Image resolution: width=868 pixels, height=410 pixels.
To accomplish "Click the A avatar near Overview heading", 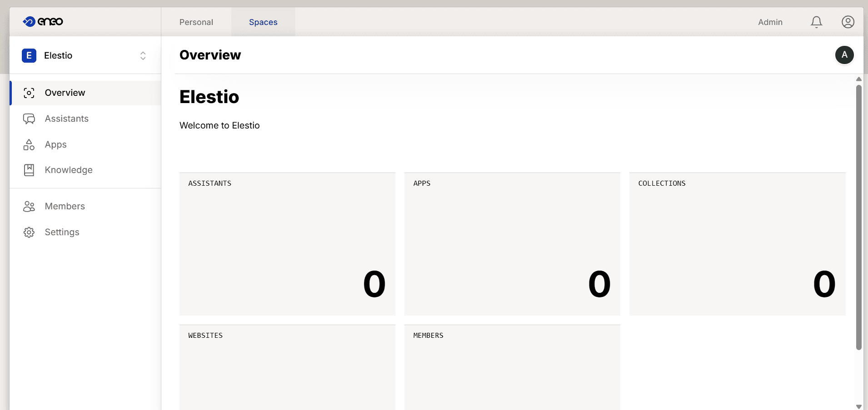I will click(844, 55).
